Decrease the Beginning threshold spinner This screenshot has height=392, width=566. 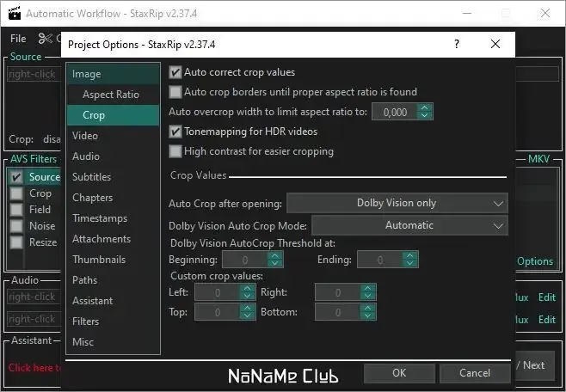pyautogui.click(x=275, y=264)
